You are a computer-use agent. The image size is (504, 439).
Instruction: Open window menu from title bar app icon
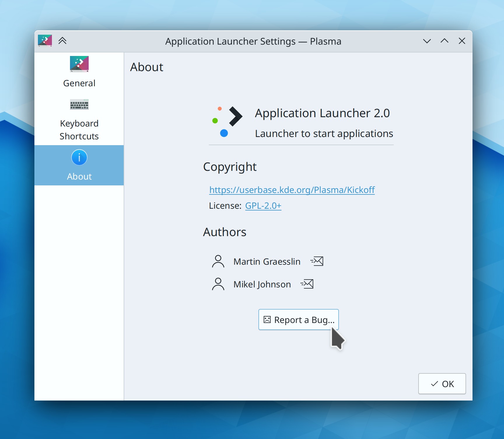[45, 41]
